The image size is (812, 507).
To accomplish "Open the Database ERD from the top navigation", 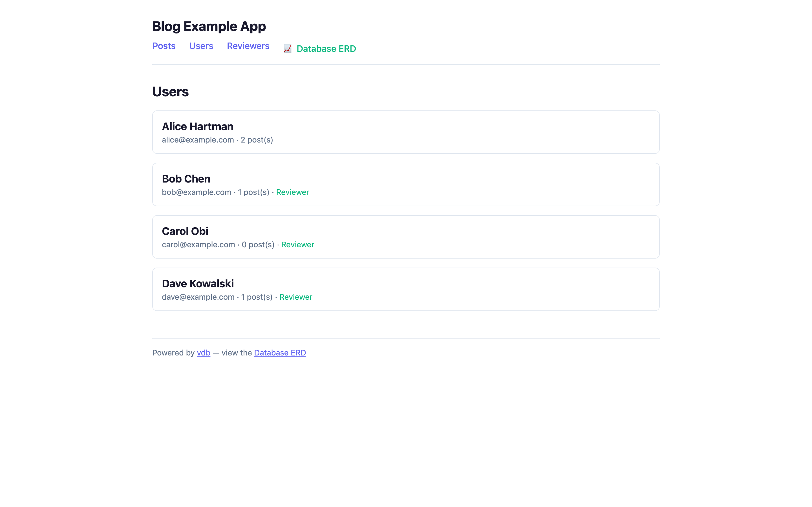I will coord(326,49).
